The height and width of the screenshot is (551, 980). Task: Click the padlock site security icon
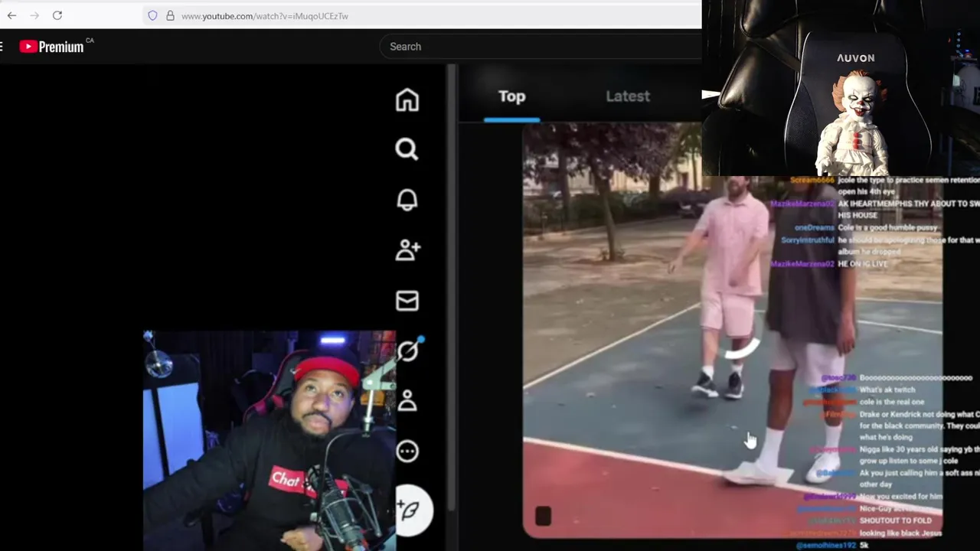[x=170, y=15]
